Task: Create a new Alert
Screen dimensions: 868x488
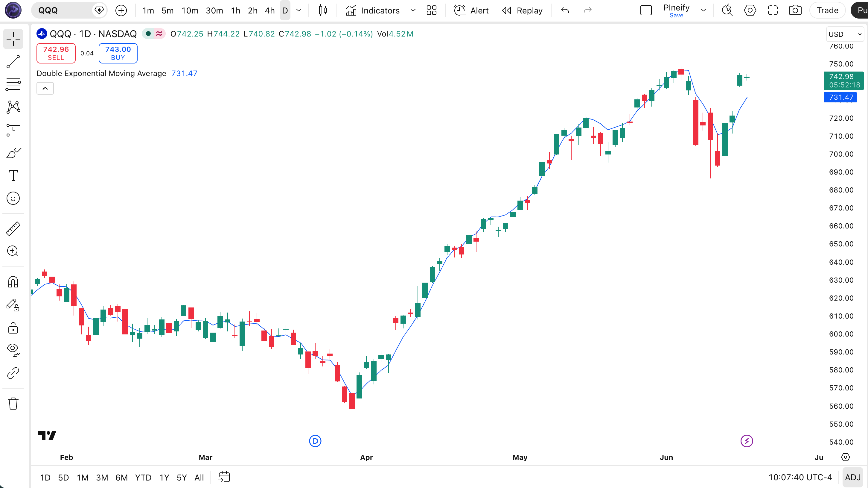Action: tap(471, 10)
